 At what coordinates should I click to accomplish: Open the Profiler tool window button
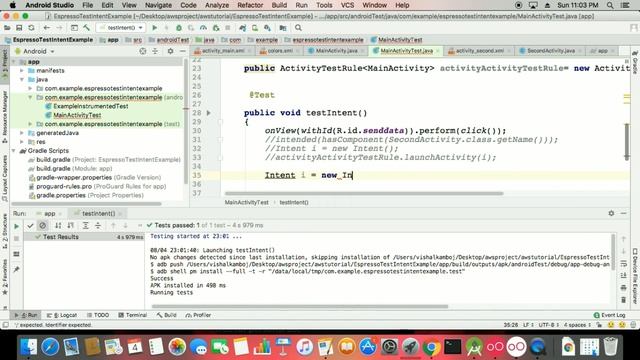[198, 315]
